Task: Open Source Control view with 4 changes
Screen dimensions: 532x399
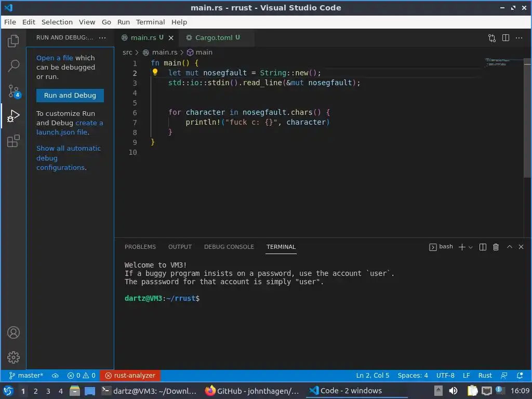Action: pos(13,91)
